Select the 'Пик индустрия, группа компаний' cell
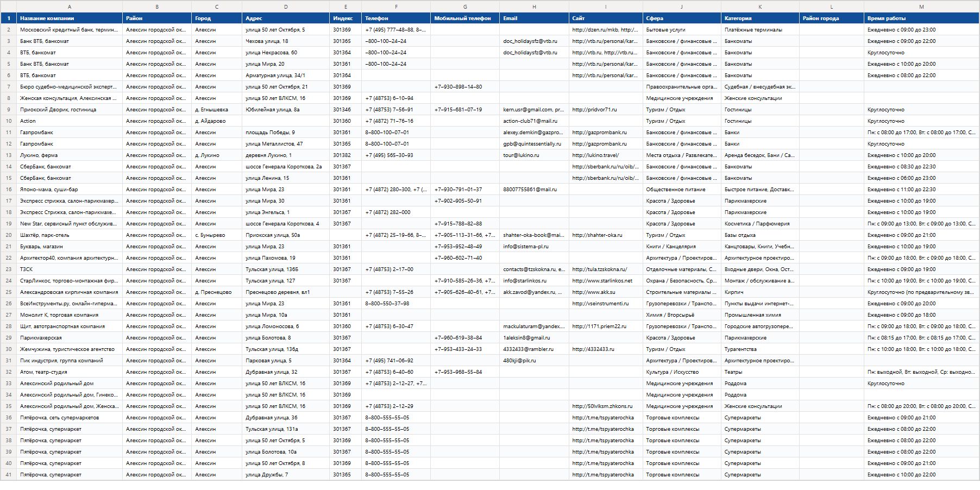980x490 pixels. click(70, 361)
